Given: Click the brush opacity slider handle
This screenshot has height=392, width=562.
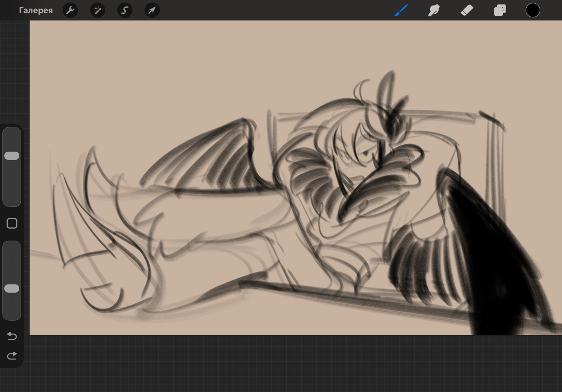Looking at the screenshot, I should click(12, 288).
